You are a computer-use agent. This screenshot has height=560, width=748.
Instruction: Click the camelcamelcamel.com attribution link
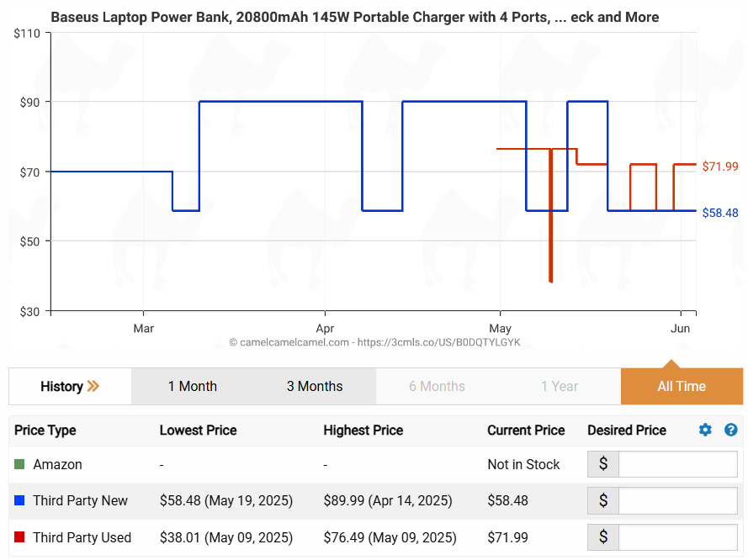[374, 343]
